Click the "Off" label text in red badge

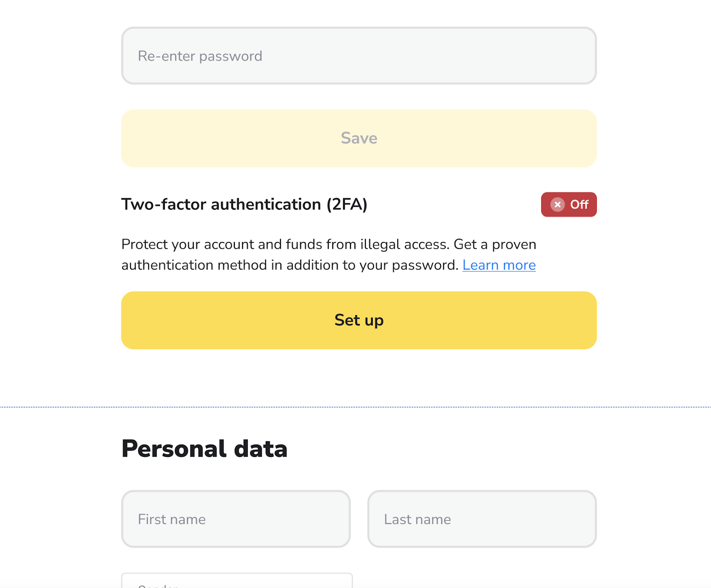pyautogui.click(x=579, y=204)
